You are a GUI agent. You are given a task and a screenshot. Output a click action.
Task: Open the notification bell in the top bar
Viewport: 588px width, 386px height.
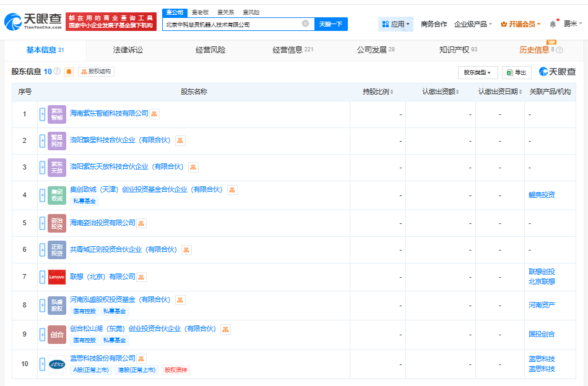[x=553, y=24]
